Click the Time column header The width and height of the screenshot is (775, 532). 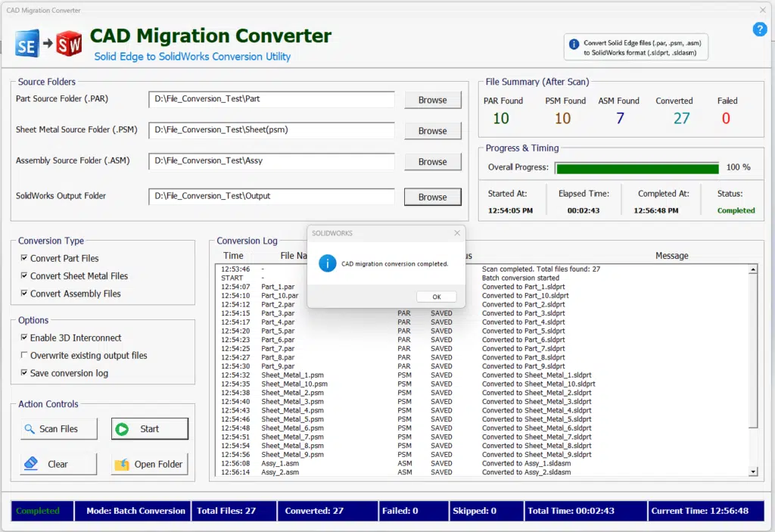point(233,256)
